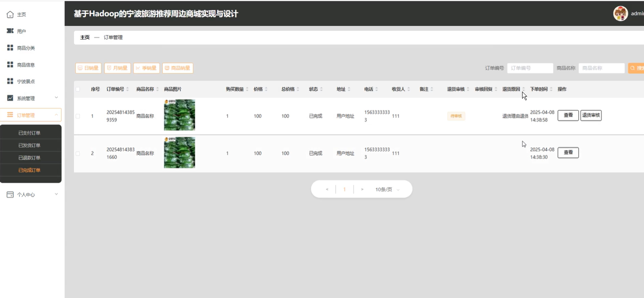
Task: Open 已退款订单 submenu item
Action: 30,158
